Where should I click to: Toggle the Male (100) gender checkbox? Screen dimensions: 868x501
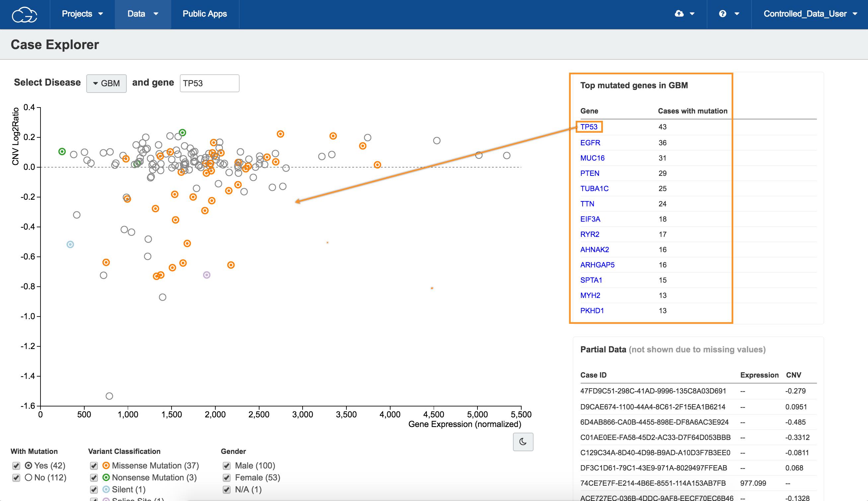click(226, 465)
